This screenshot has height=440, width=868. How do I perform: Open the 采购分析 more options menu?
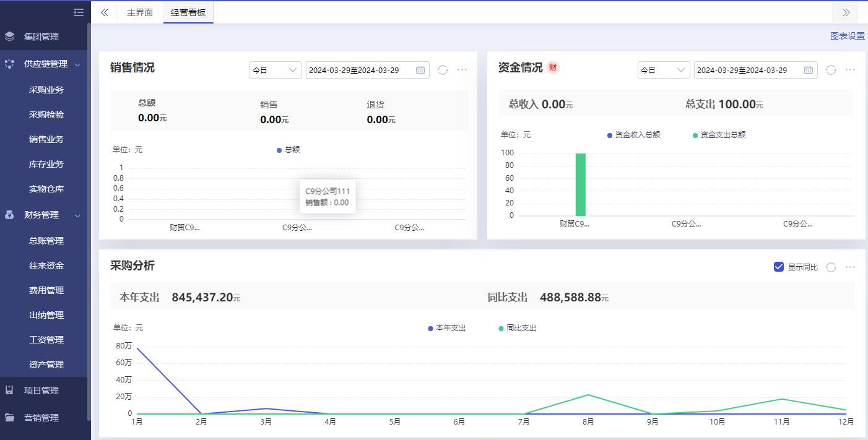click(850, 267)
